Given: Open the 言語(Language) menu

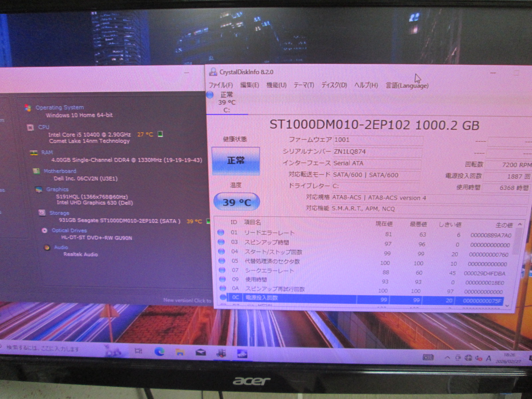Looking at the screenshot, I should tap(407, 86).
